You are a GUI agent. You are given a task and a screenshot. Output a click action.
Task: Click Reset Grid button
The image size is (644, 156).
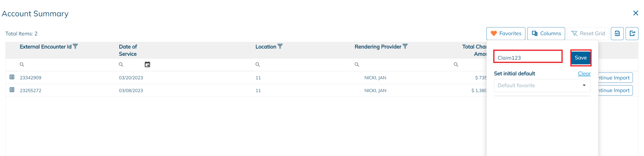(588, 33)
